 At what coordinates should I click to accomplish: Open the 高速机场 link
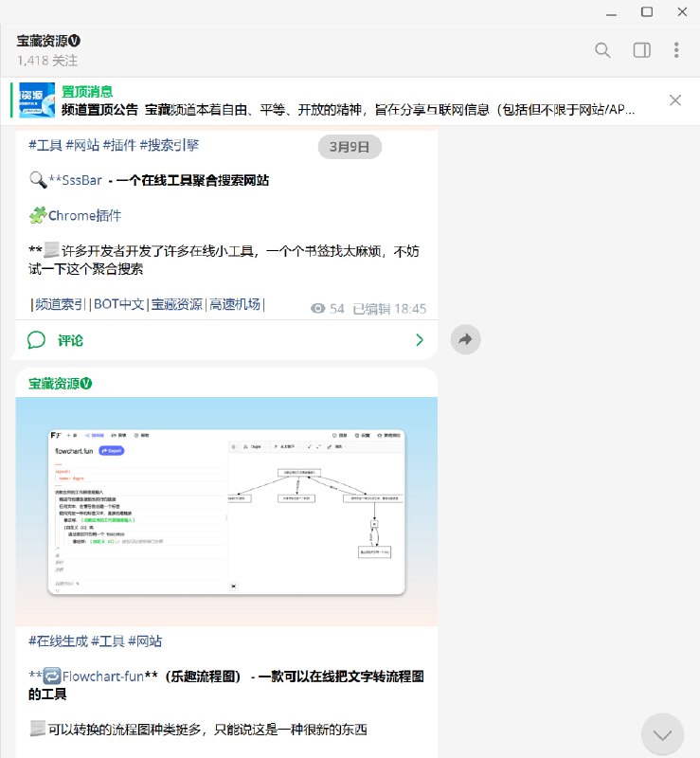[235, 304]
